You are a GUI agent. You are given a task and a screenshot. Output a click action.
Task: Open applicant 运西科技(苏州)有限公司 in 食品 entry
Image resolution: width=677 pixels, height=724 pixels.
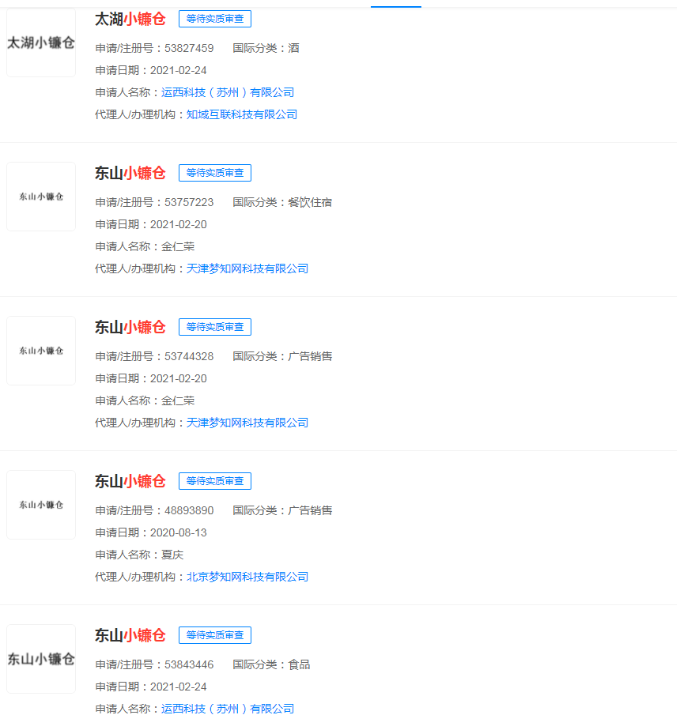[x=228, y=709]
